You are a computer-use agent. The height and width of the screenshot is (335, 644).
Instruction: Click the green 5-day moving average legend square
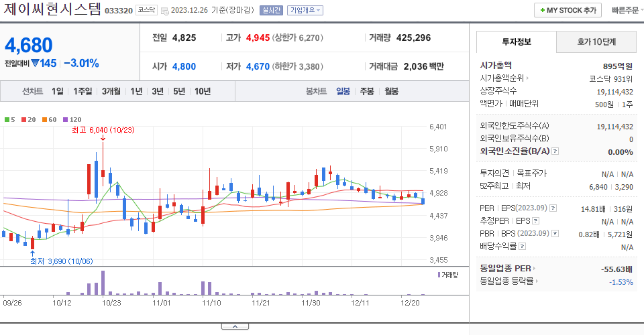7,120
